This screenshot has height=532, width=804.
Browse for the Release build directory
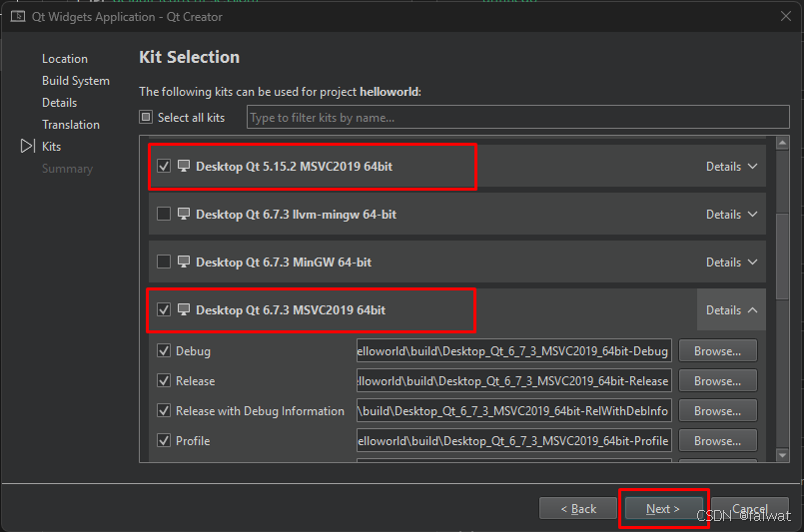pos(717,381)
